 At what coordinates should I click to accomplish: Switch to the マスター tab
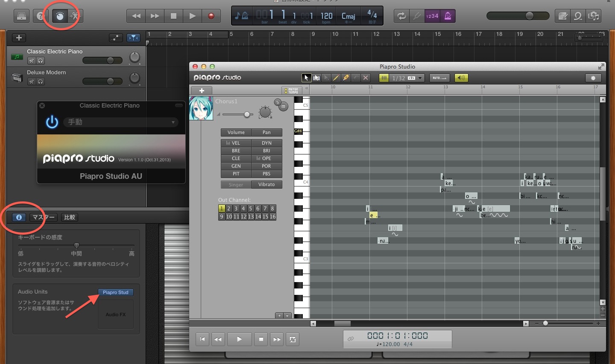pos(44,217)
